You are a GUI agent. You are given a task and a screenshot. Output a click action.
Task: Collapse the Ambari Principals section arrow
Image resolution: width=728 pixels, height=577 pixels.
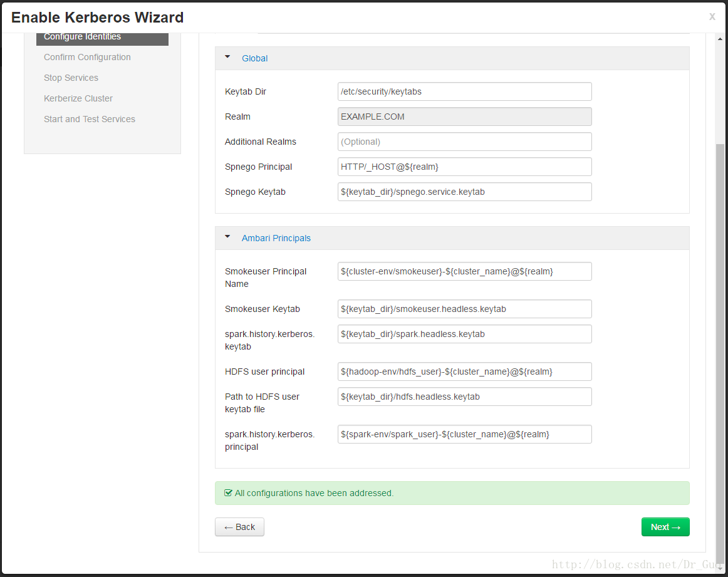click(227, 236)
